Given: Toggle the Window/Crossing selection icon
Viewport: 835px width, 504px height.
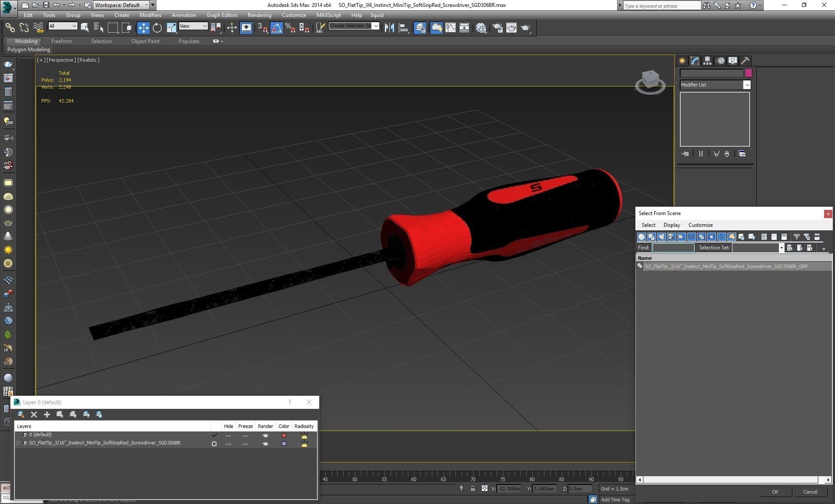Looking at the screenshot, I should point(127,28).
